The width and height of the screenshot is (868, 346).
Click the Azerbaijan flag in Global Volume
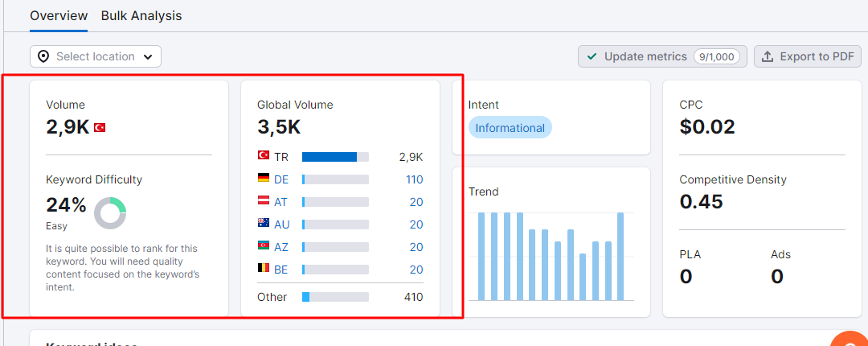coord(264,245)
